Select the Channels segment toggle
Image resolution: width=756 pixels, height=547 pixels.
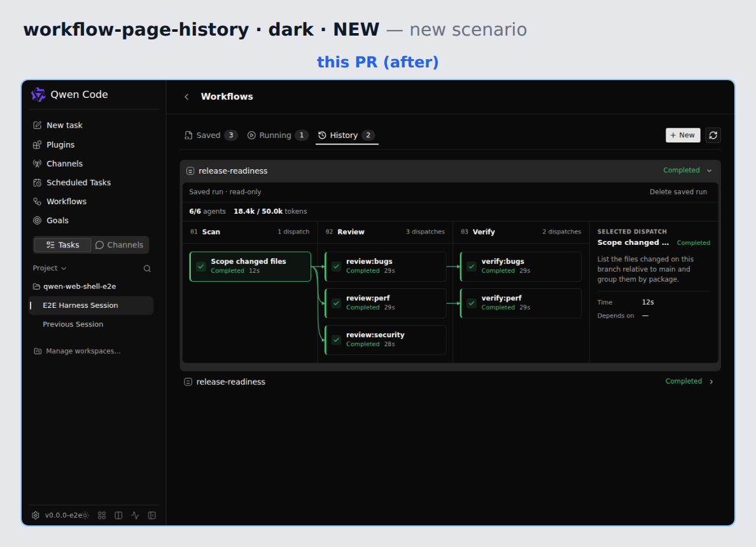(120, 245)
